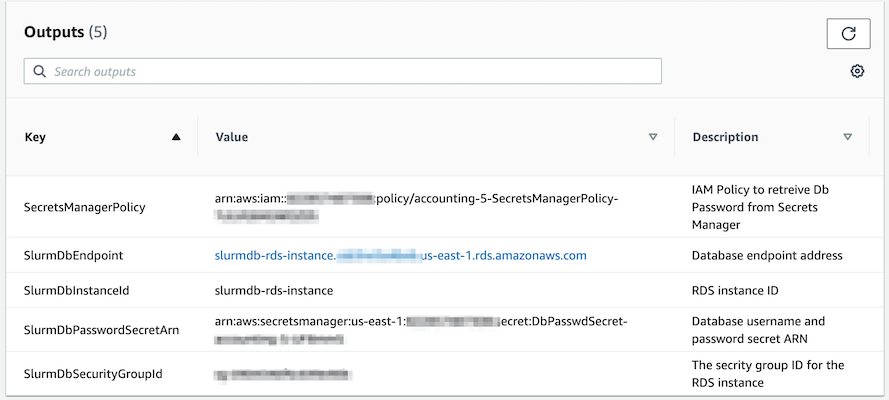Select the SecretsManagerPolicy key cell
The height and width of the screenshot is (400, 889).
click(84, 207)
